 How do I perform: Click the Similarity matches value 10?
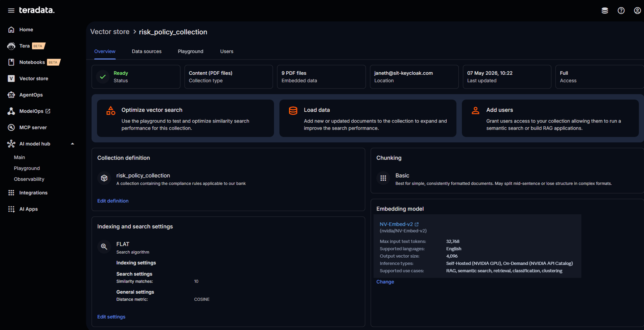coord(196,281)
